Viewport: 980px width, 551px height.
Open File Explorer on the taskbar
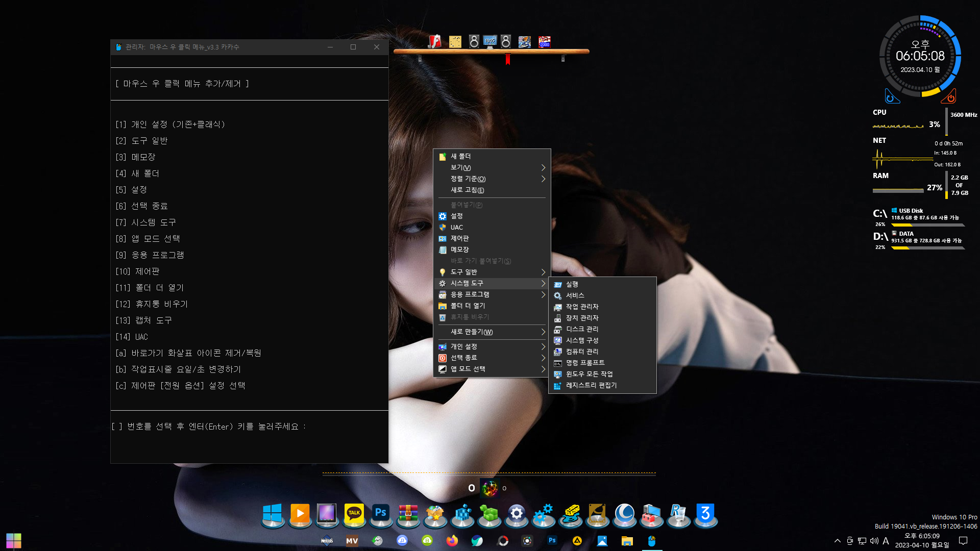point(627,541)
